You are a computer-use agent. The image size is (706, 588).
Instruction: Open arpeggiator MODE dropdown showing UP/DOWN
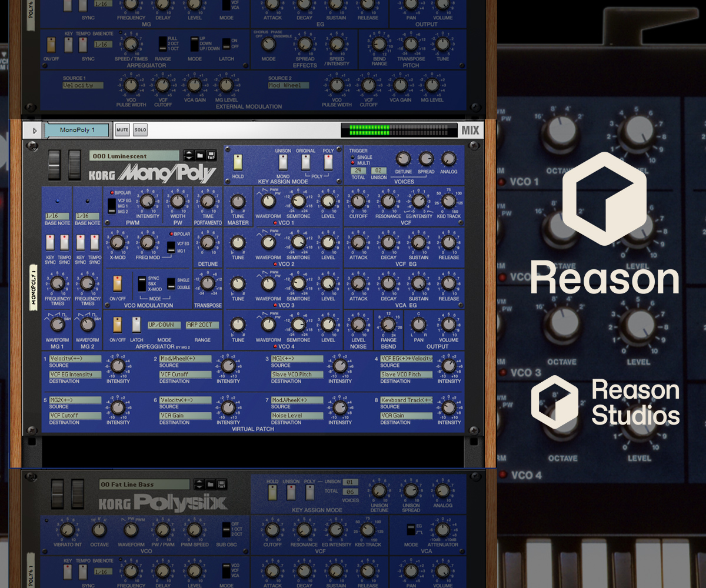(x=164, y=325)
